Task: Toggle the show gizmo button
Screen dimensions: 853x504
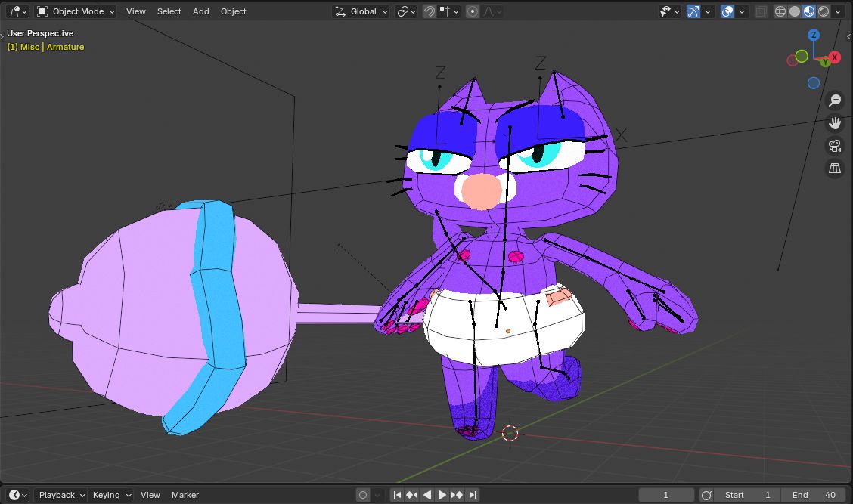Action: click(693, 11)
